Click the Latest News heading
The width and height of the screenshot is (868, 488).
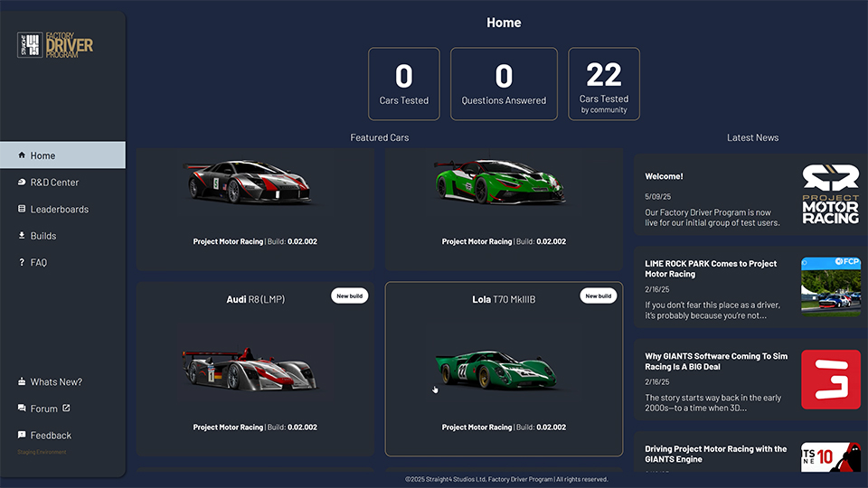point(753,137)
